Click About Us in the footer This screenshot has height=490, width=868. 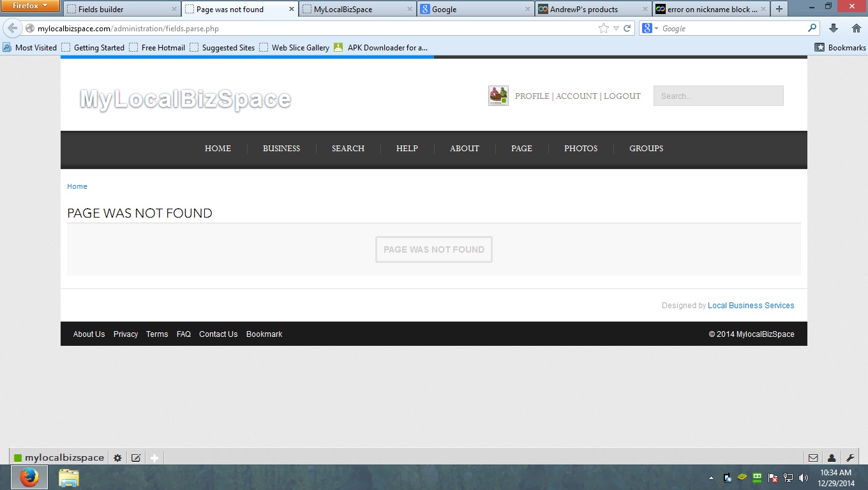pyautogui.click(x=89, y=334)
